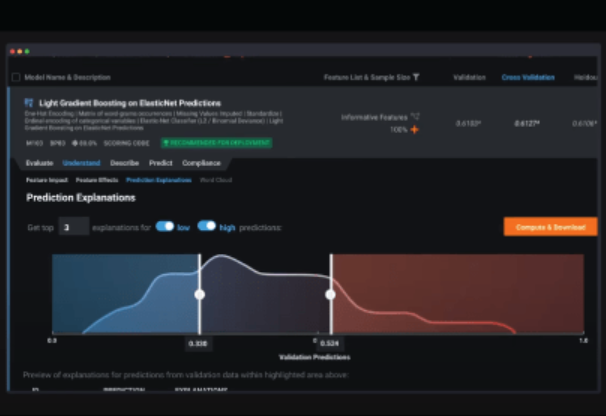Click the SCORING CODE tag
This screenshot has height=416, width=606.
click(x=126, y=143)
